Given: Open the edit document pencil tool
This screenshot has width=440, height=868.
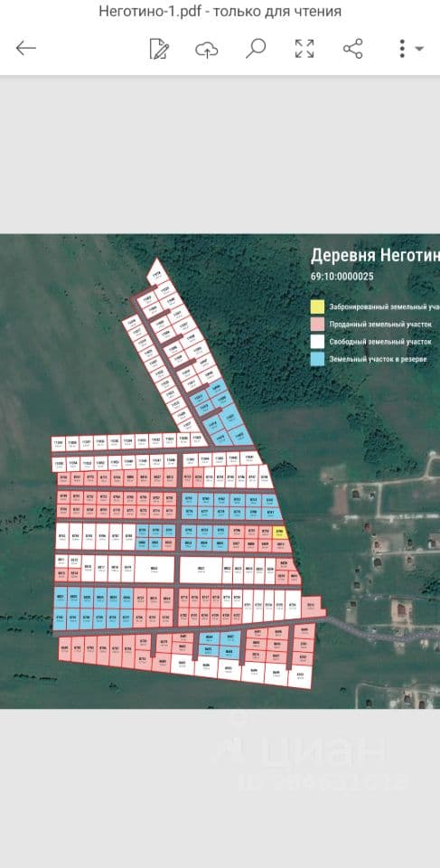Looking at the screenshot, I should [x=159, y=49].
